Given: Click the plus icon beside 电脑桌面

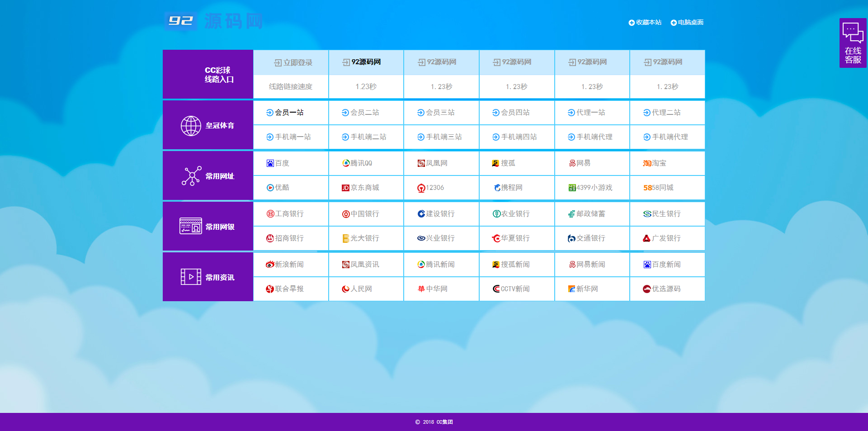Looking at the screenshot, I should coord(674,23).
